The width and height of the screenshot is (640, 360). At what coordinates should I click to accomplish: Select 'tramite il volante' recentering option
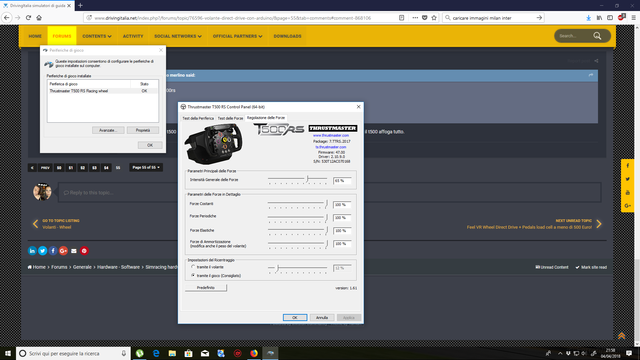(193, 267)
